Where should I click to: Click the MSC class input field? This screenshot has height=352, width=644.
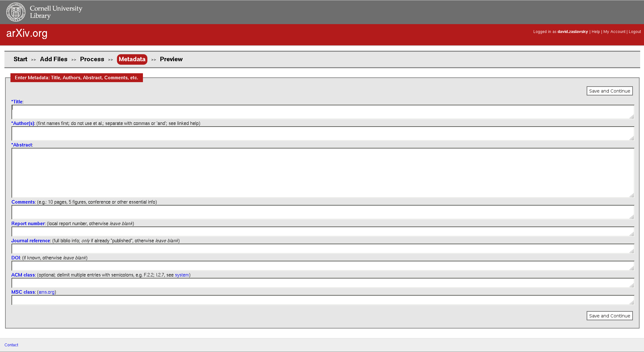(323, 300)
